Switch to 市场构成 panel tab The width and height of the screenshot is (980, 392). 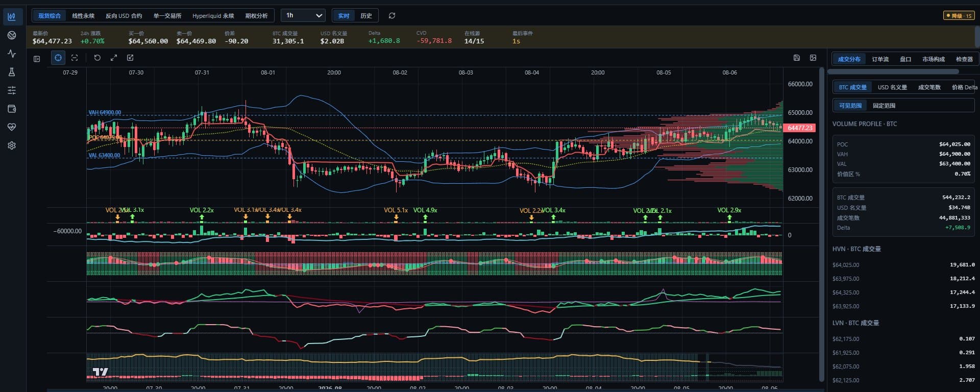[x=934, y=59]
